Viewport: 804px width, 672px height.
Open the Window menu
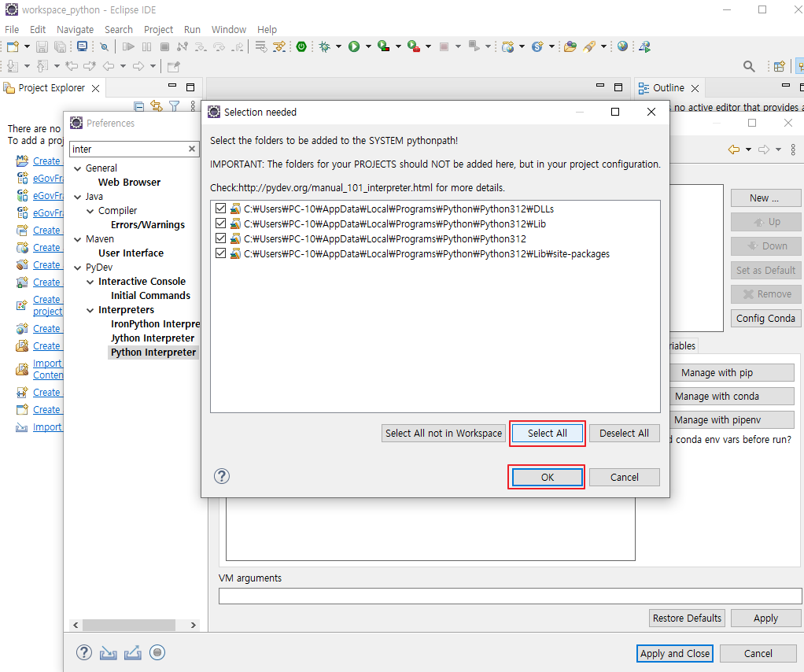229,29
